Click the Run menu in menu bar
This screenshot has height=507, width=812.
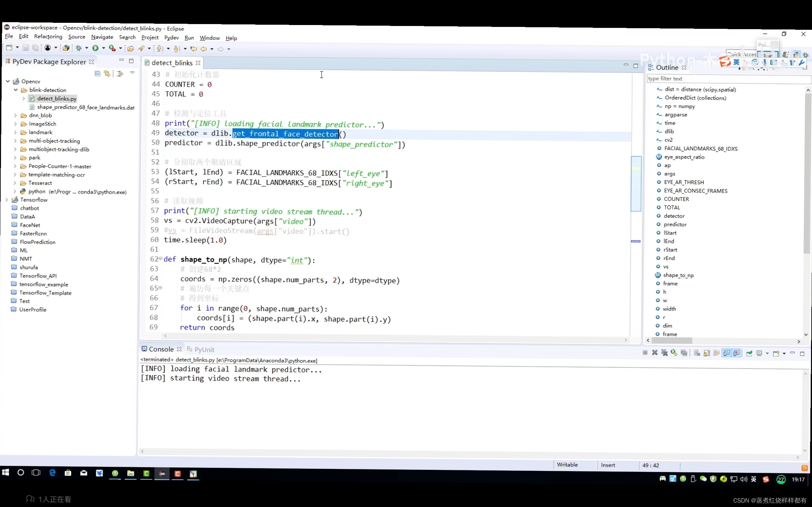[189, 37]
